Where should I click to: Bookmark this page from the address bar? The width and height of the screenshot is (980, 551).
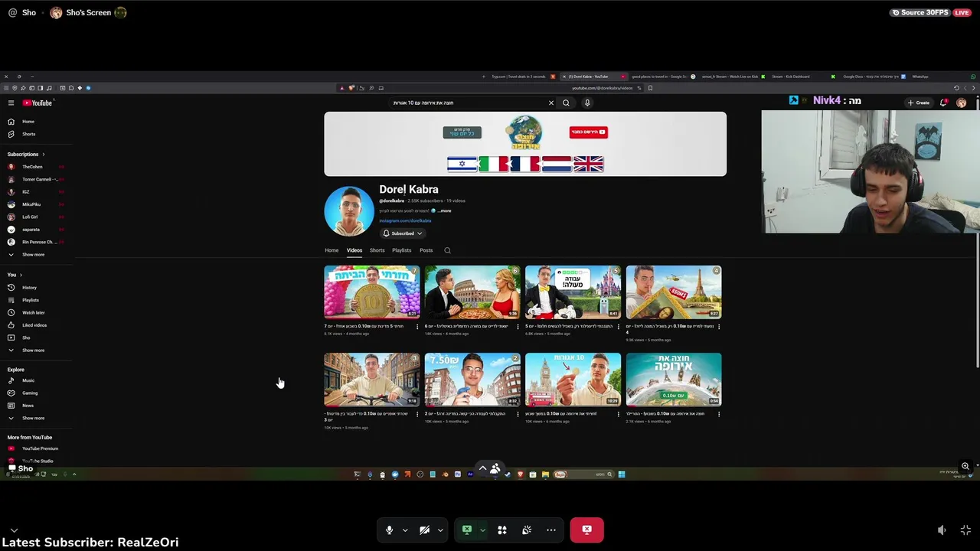tap(650, 88)
